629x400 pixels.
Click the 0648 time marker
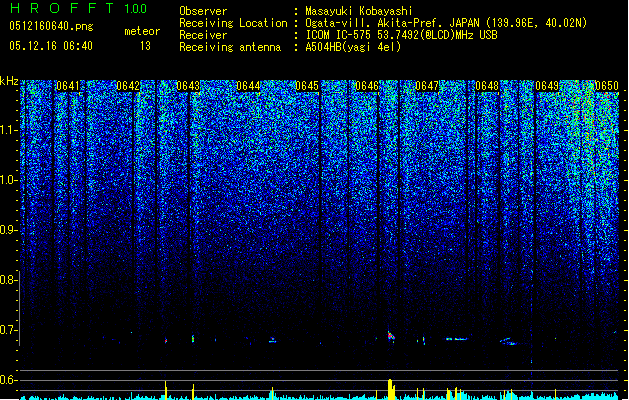point(487,86)
